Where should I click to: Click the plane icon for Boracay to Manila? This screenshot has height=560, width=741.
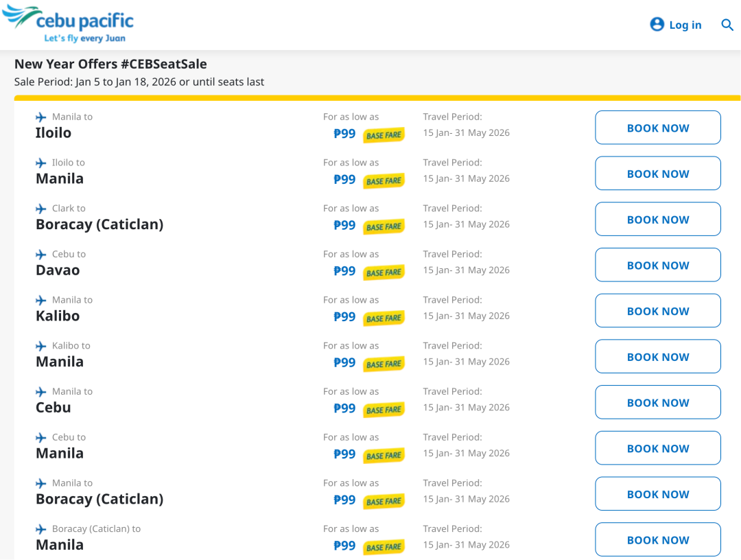pyautogui.click(x=41, y=530)
